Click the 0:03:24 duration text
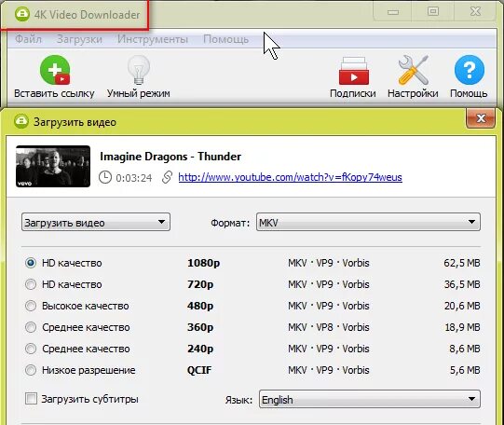 (x=134, y=178)
